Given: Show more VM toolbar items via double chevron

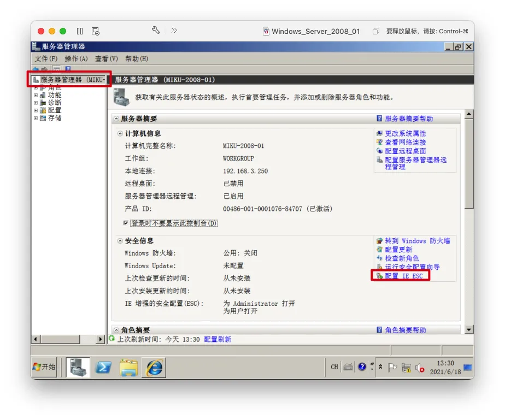Looking at the screenshot, I should tap(174, 30).
